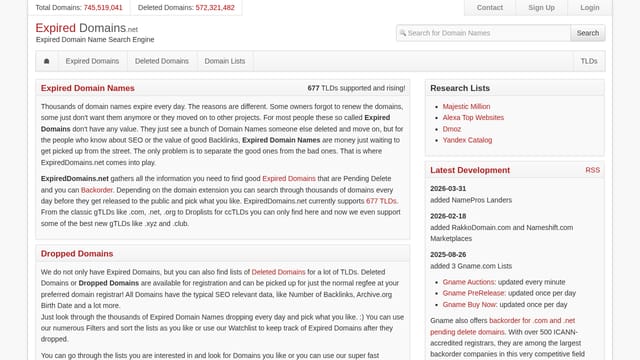Open the Alexa Top Websites list

tap(473, 118)
